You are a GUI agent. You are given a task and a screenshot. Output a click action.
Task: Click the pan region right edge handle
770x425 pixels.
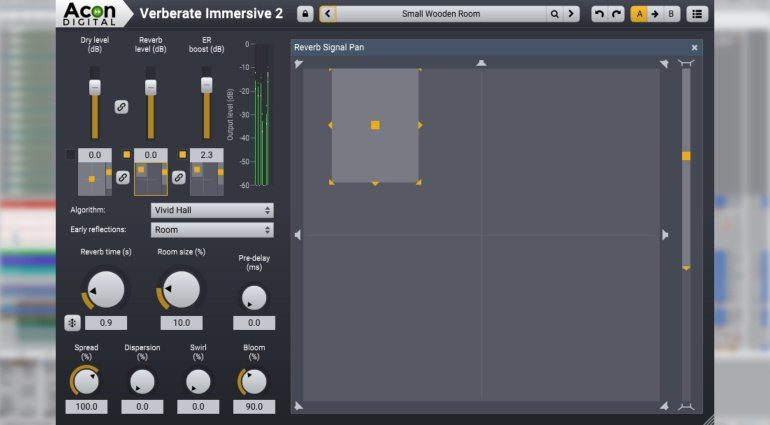tap(420, 125)
